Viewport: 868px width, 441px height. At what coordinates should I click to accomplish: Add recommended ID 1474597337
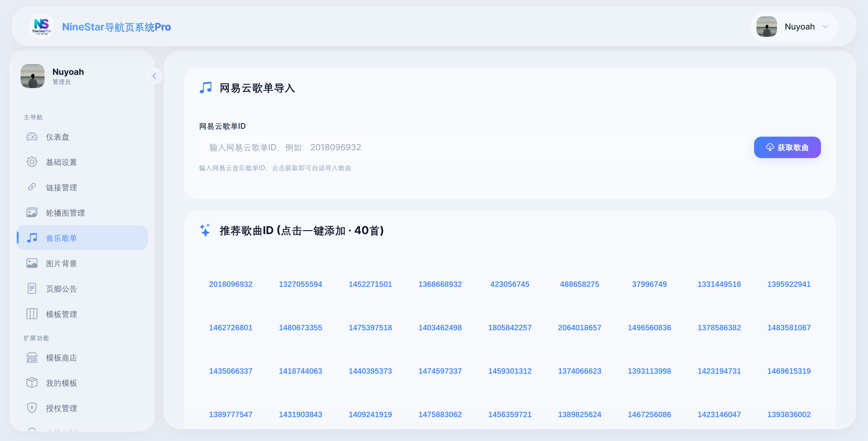[x=440, y=371]
